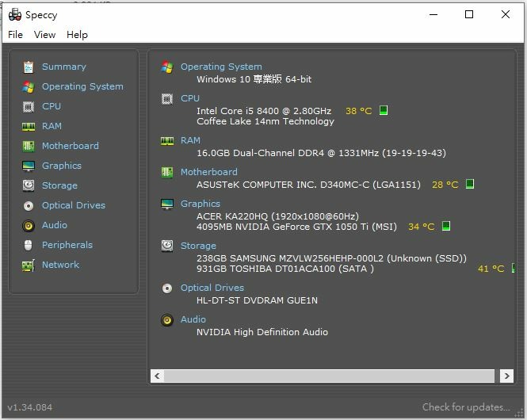This screenshot has height=420, width=527.
Task: Click the Speccy app icon in title bar
Action: [x=15, y=14]
